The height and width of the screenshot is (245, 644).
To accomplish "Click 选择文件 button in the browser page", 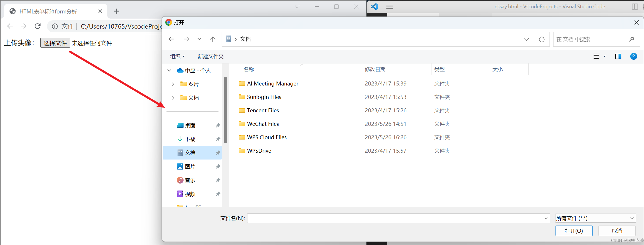I will pos(55,43).
